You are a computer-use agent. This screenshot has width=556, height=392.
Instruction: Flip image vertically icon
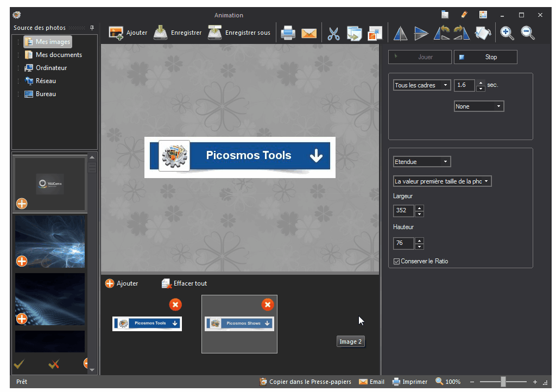(421, 34)
